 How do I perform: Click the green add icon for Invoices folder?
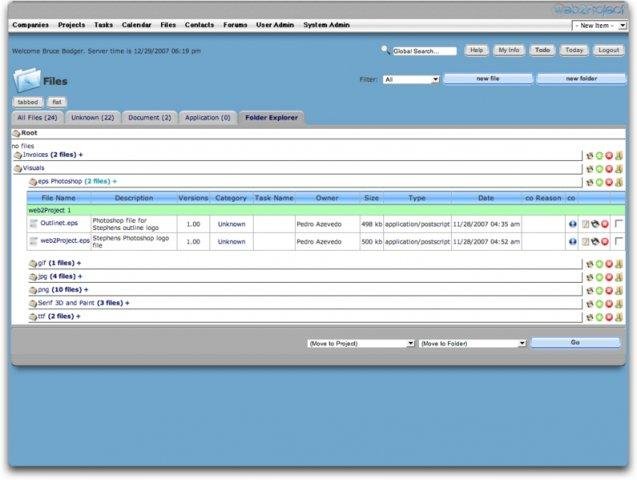599,155
